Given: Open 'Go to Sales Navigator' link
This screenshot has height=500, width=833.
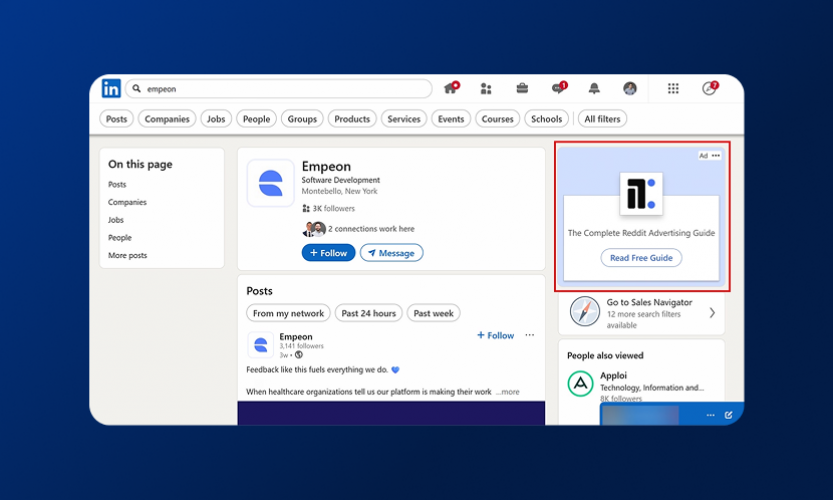Looking at the screenshot, I should (x=649, y=302).
